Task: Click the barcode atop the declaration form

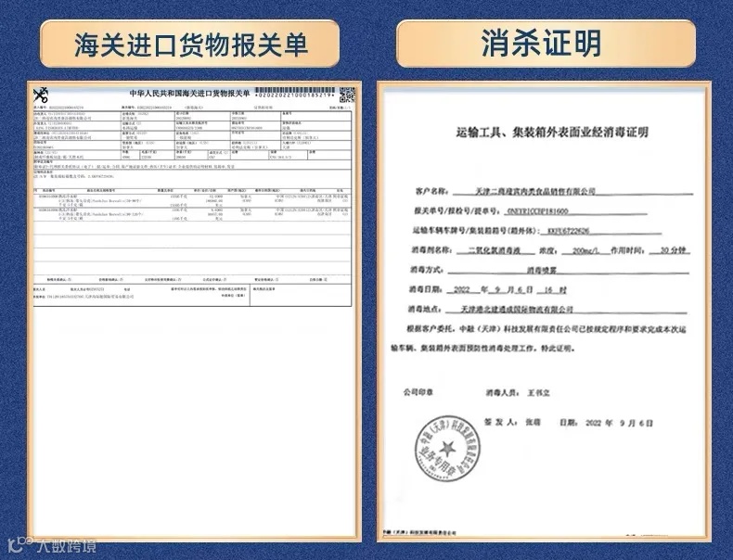Action: 295,90
